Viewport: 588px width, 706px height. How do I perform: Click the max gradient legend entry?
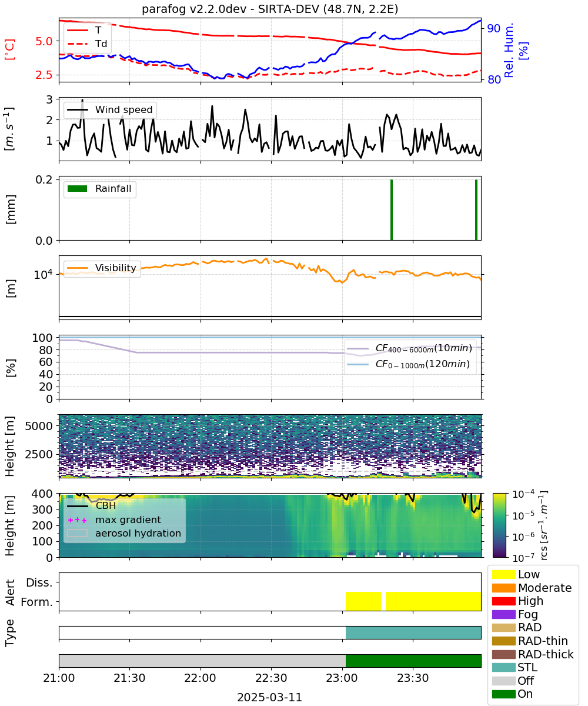pos(114,520)
